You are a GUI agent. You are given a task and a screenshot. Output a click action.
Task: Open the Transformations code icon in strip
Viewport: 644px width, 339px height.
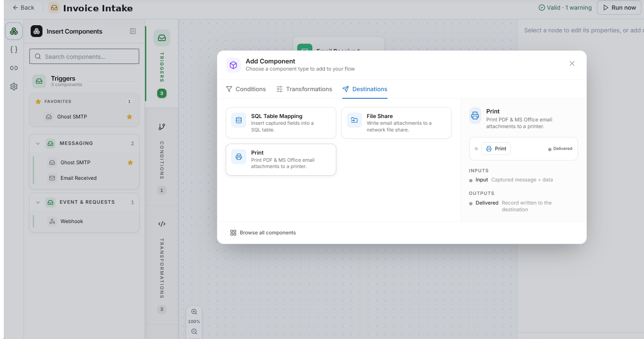(x=162, y=224)
